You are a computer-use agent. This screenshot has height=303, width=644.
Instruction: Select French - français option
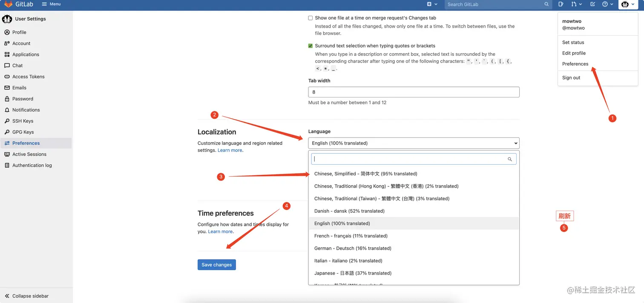(414, 236)
